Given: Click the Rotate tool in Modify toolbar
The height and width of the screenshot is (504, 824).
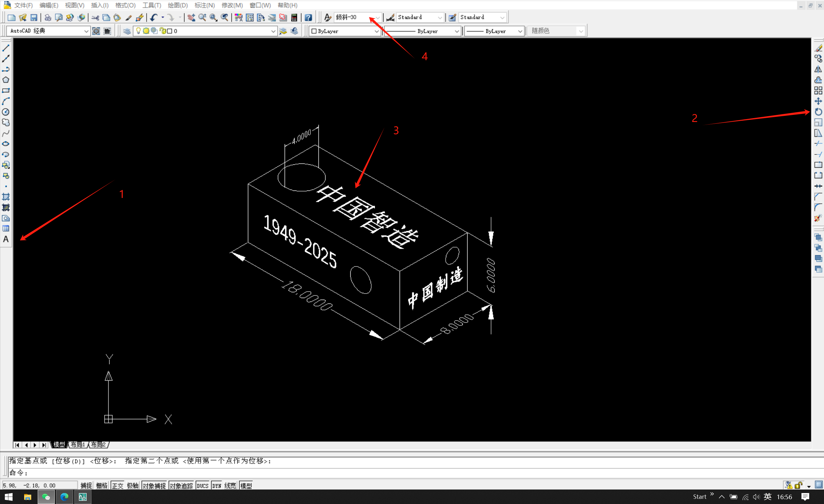Looking at the screenshot, I should click(x=818, y=112).
